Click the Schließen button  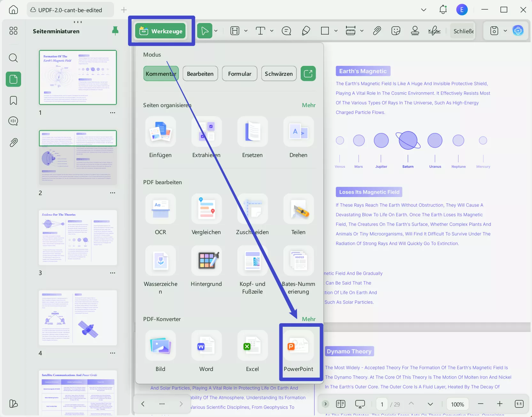click(x=463, y=31)
